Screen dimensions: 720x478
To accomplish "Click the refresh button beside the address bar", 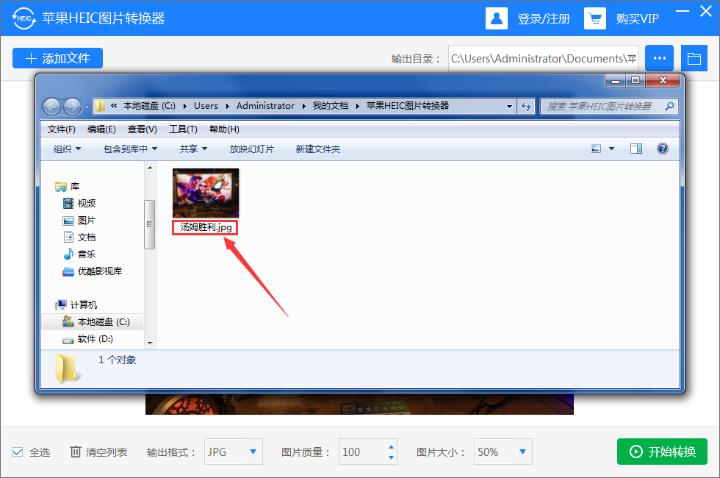I will (x=525, y=106).
